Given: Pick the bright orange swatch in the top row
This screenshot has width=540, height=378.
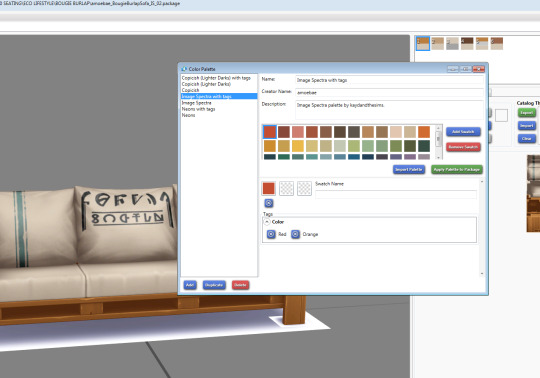Looking at the screenshot, I should tap(424, 132).
